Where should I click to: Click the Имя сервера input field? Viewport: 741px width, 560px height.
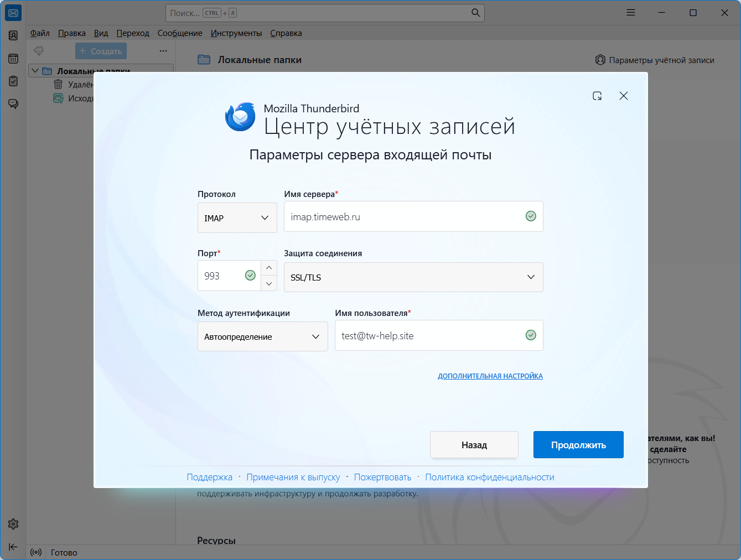pyautogui.click(x=413, y=216)
